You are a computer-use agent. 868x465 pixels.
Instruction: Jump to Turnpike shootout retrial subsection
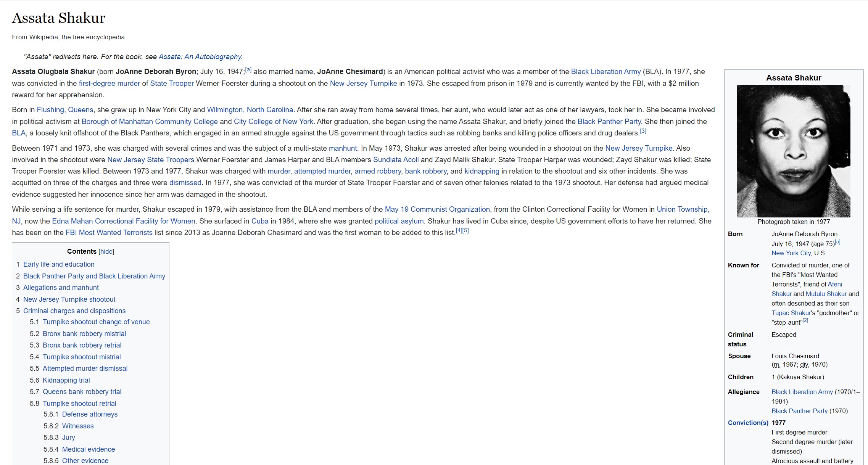pyautogui.click(x=79, y=404)
